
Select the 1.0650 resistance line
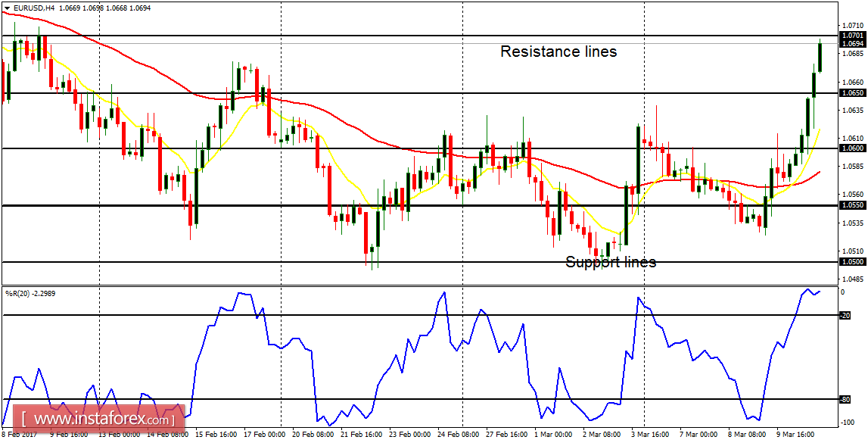454,93
